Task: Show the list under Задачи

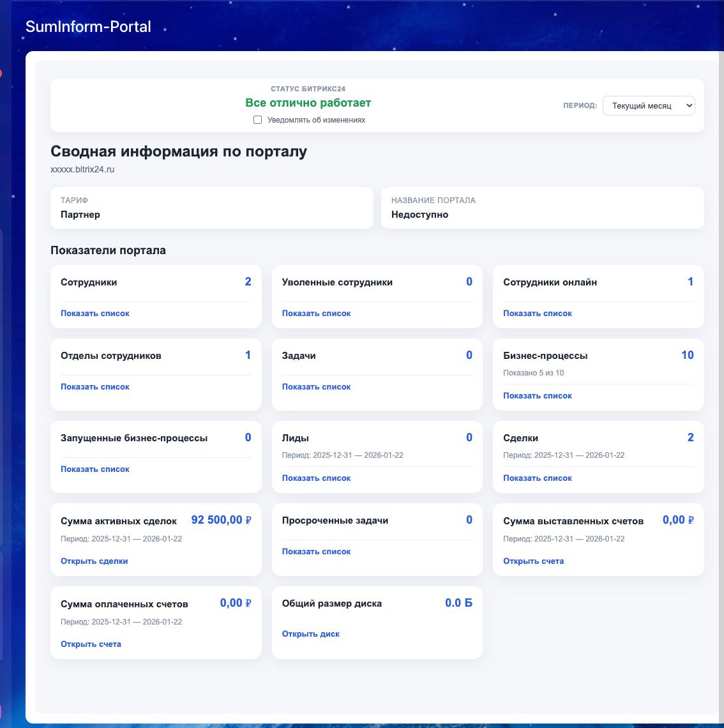Action: pos(316,387)
